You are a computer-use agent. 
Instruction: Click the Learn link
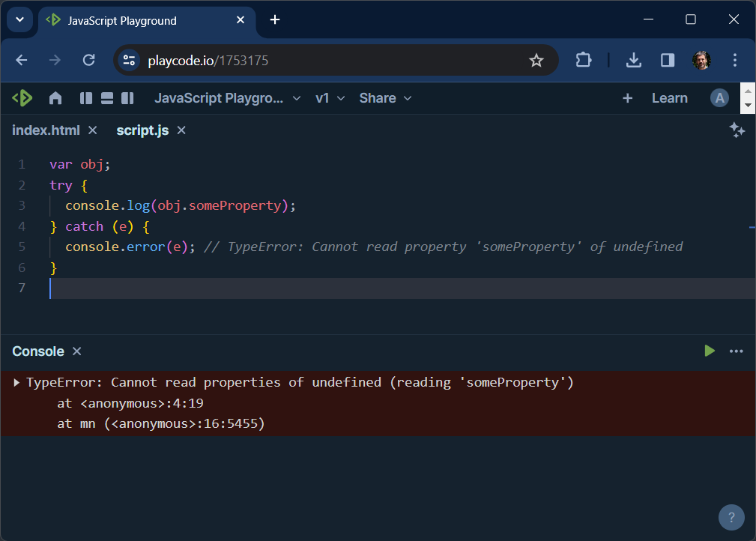tap(669, 97)
